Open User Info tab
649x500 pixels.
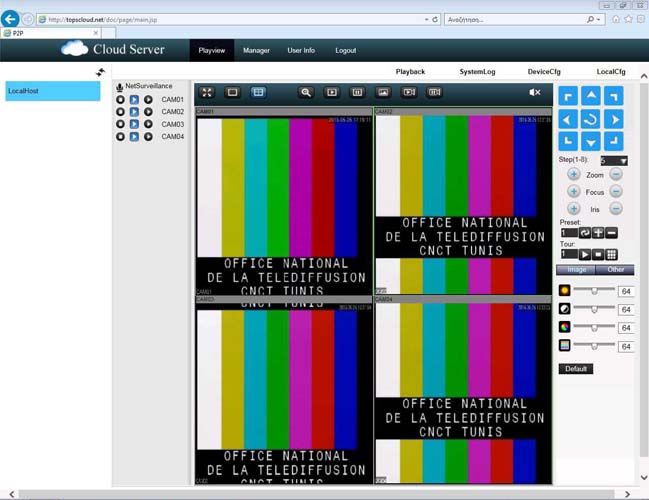pyautogui.click(x=301, y=50)
